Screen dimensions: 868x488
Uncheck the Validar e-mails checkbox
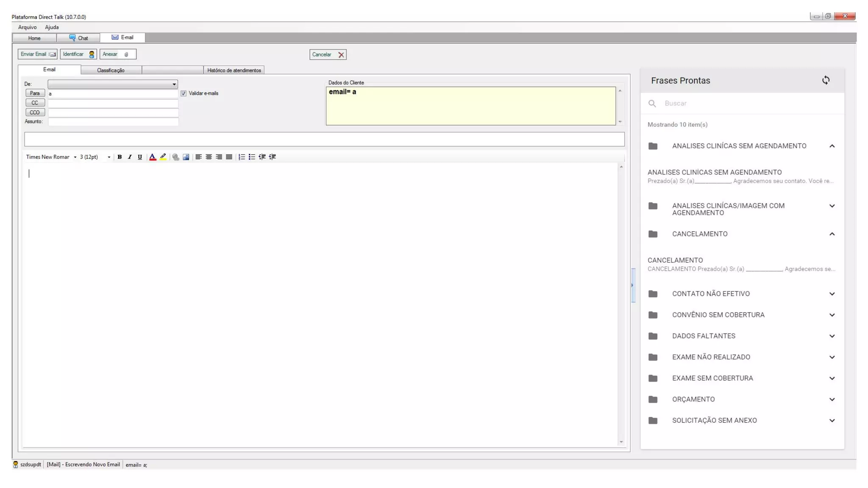(x=184, y=93)
